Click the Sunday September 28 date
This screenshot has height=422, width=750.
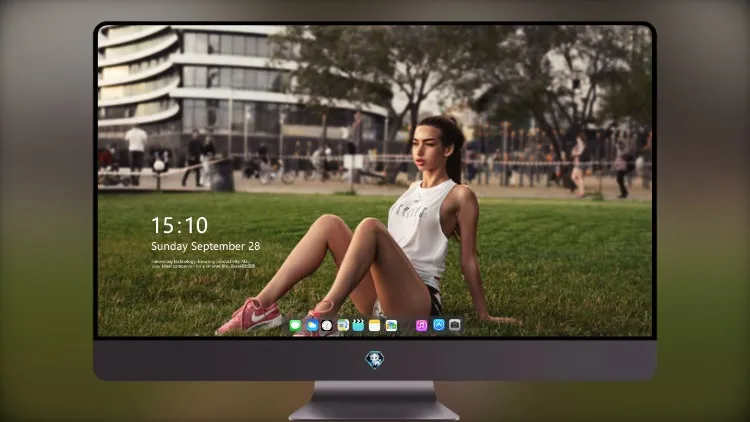(x=206, y=246)
